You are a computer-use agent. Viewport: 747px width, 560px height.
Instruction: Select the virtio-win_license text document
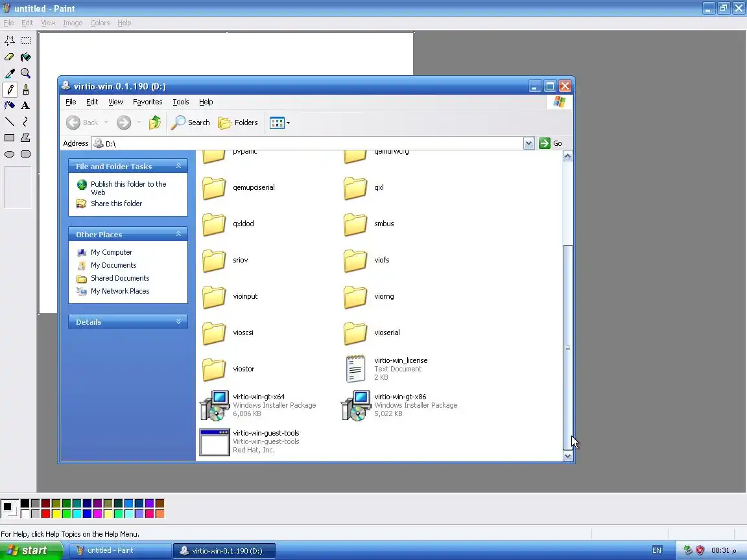coord(385,369)
